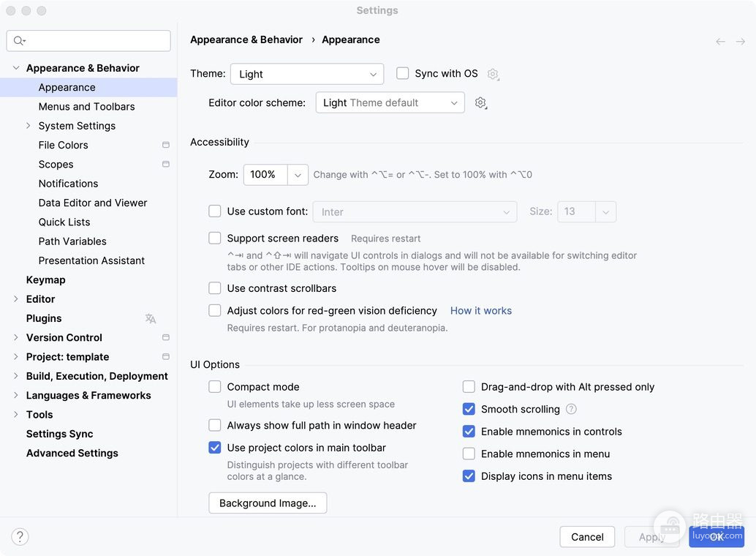Click the Zoom 100% value field
This screenshot has height=556, width=756.
click(x=265, y=175)
